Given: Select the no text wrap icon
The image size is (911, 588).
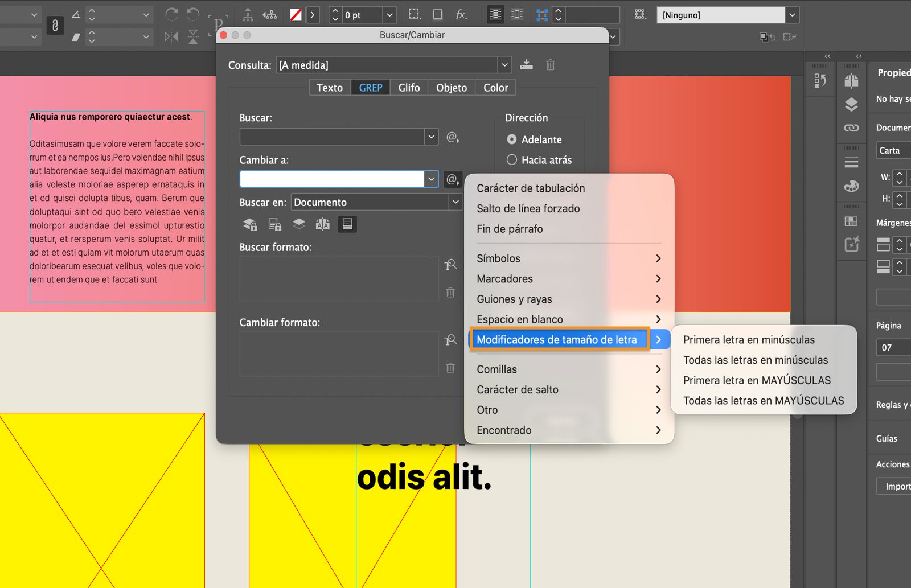Looking at the screenshot, I should 495,14.
